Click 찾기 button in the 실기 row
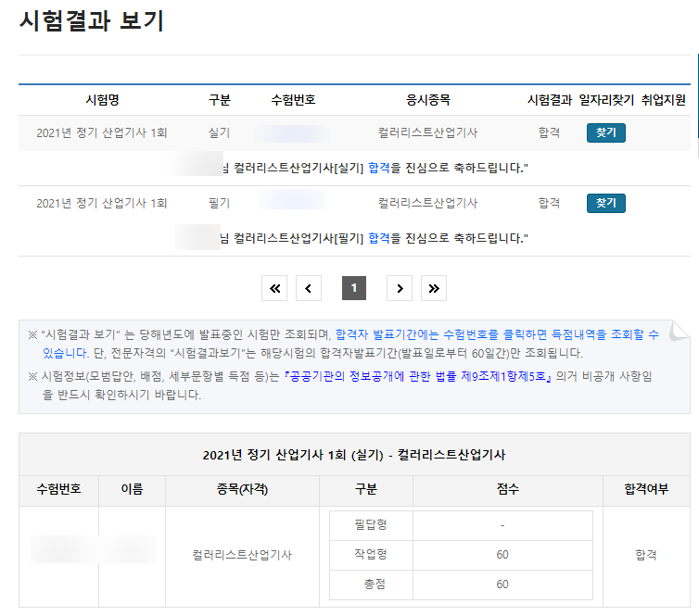The width and height of the screenshot is (699, 616). click(605, 132)
